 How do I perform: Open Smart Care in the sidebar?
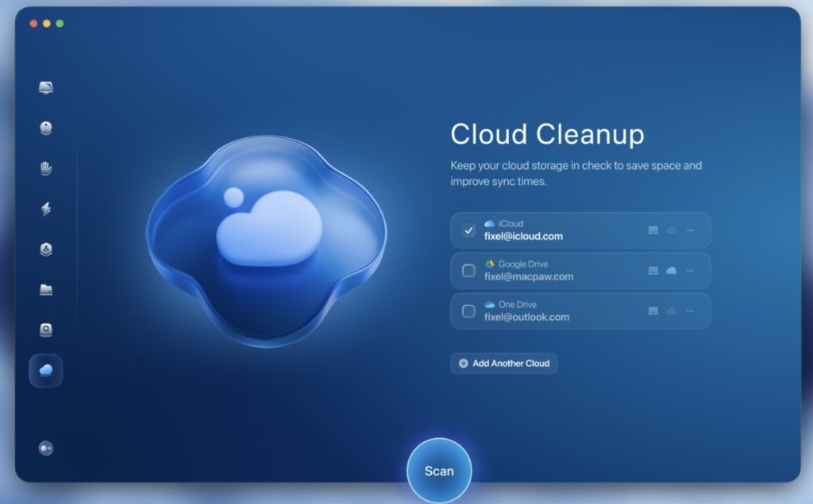pyautogui.click(x=46, y=87)
